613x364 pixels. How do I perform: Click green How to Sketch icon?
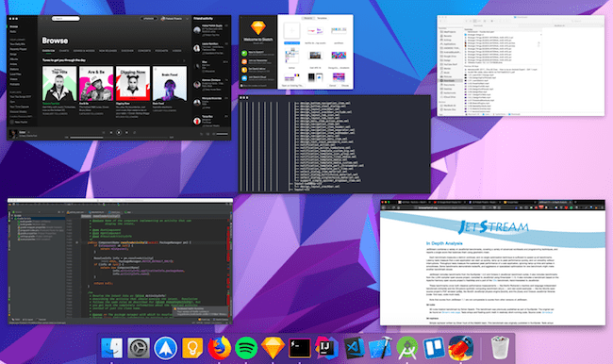[x=244, y=53]
